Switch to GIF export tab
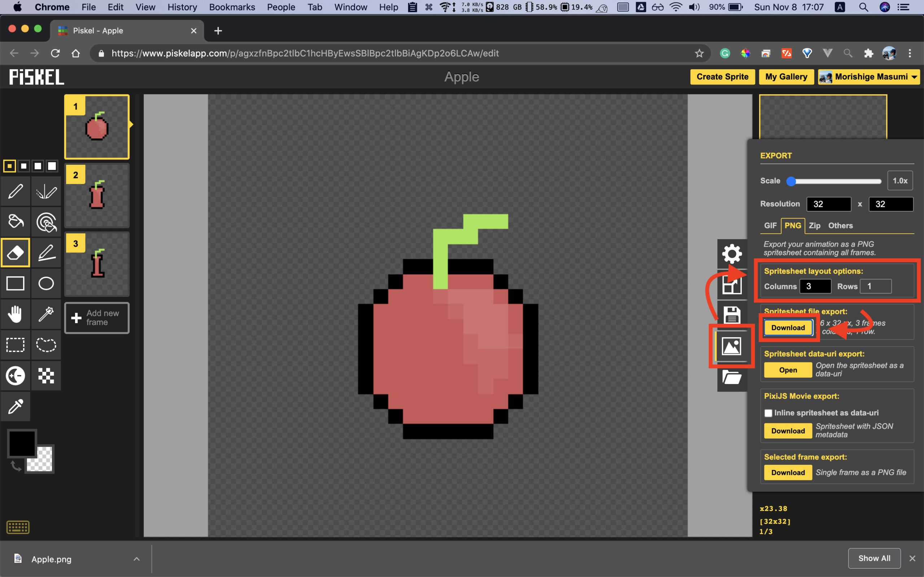The image size is (924, 577). point(770,225)
